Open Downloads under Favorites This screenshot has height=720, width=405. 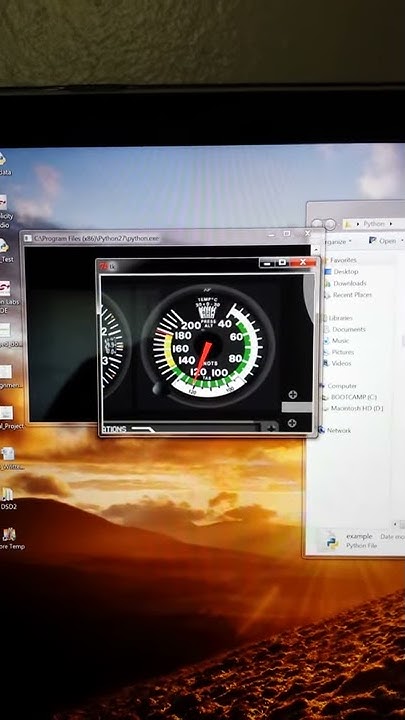tap(350, 283)
